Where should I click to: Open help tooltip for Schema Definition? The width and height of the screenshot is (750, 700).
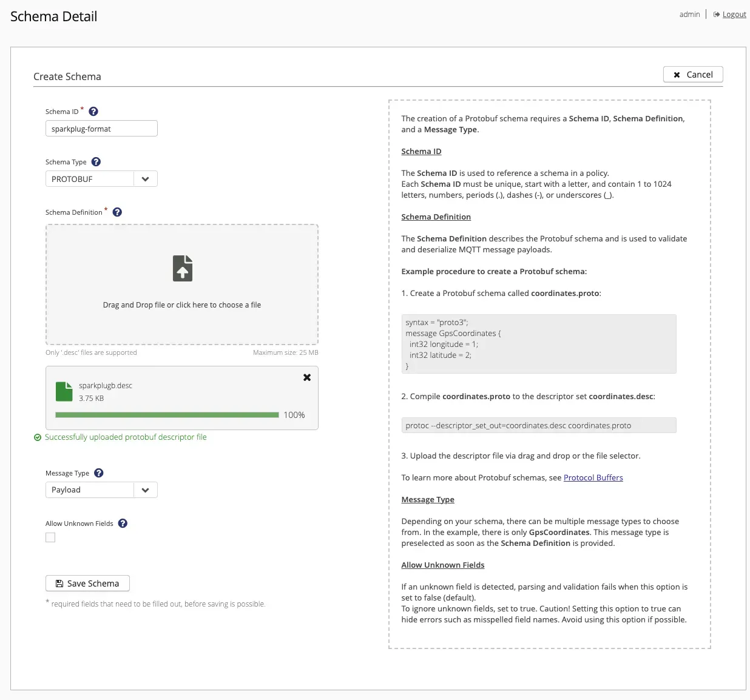(117, 212)
